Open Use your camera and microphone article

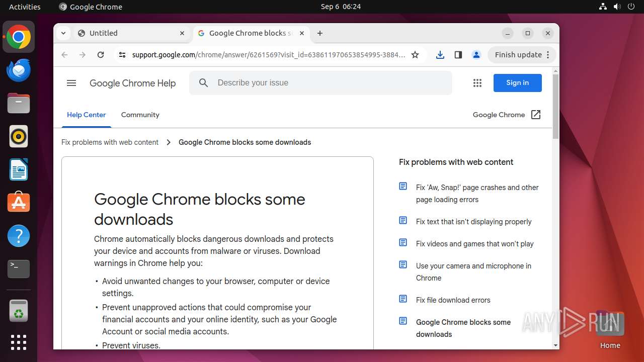tap(473, 272)
